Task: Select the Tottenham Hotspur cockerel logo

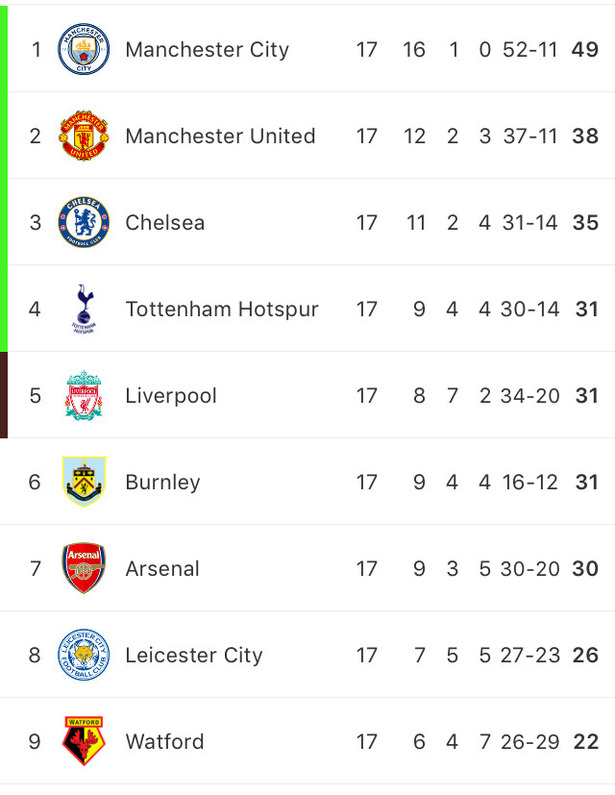Action: point(84,309)
